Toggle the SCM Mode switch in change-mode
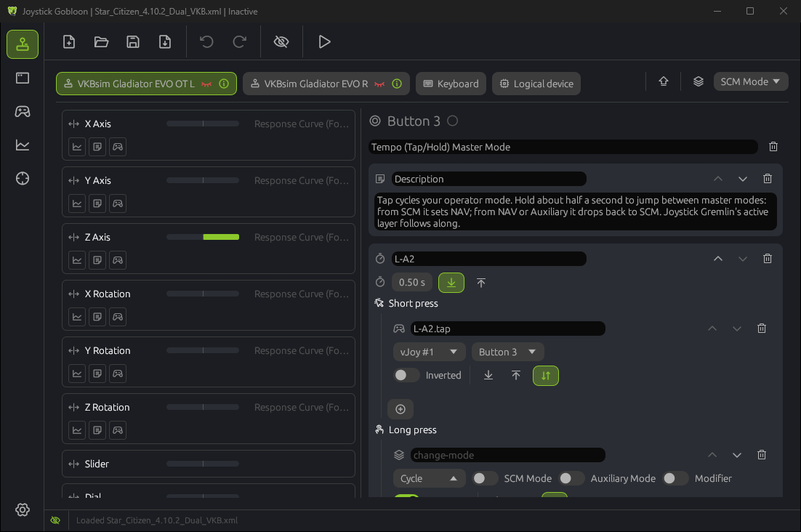 [485, 478]
